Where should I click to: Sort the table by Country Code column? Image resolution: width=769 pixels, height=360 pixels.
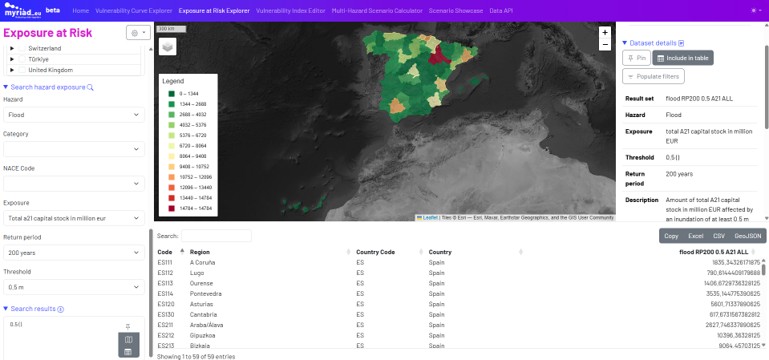click(x=389, y=252)
